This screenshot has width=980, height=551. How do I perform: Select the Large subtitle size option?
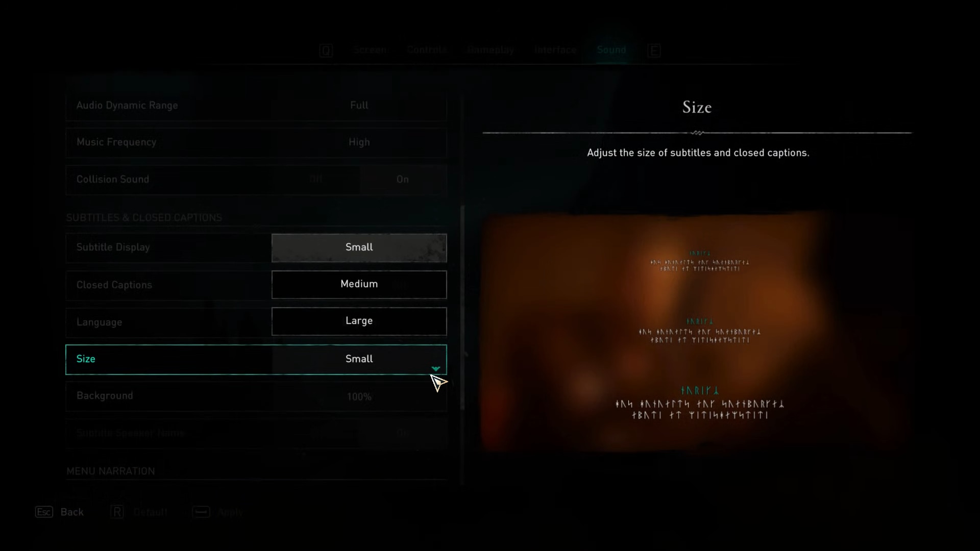(x=359, y=321)
